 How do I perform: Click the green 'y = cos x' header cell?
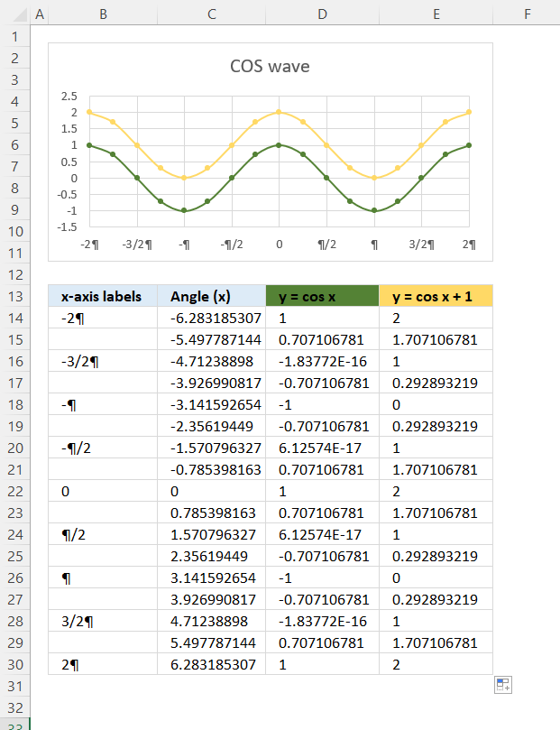point(322,296)
